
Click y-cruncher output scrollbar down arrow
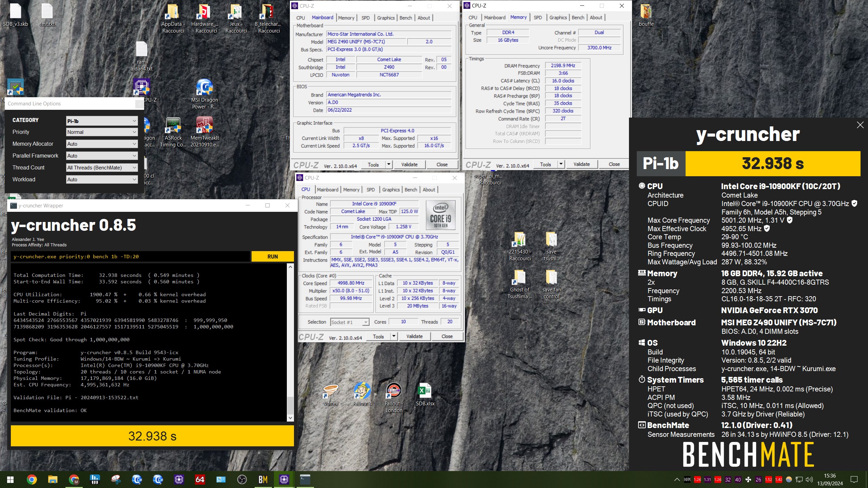tap(290, 418)
